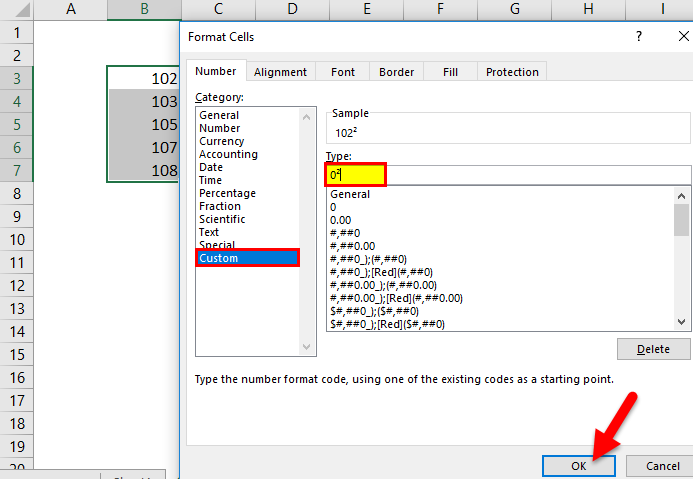Click the Delete format button

(x=654, y=349)
